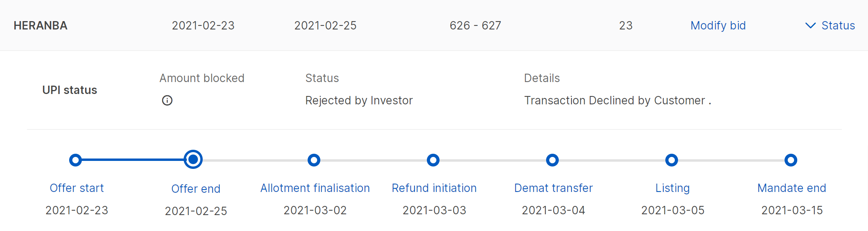Click the completed progress line segment
The image size is (868, 231).
coord(132,160)
